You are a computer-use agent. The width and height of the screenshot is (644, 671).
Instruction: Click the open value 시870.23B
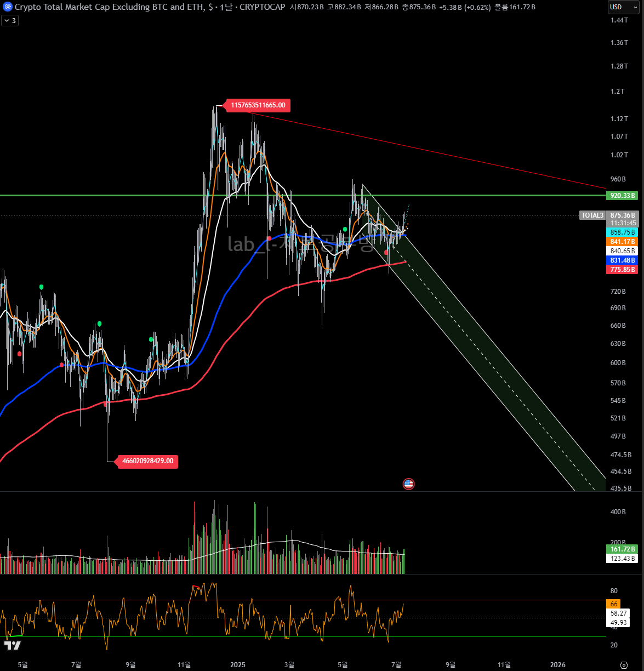click(x=307, y=7)
